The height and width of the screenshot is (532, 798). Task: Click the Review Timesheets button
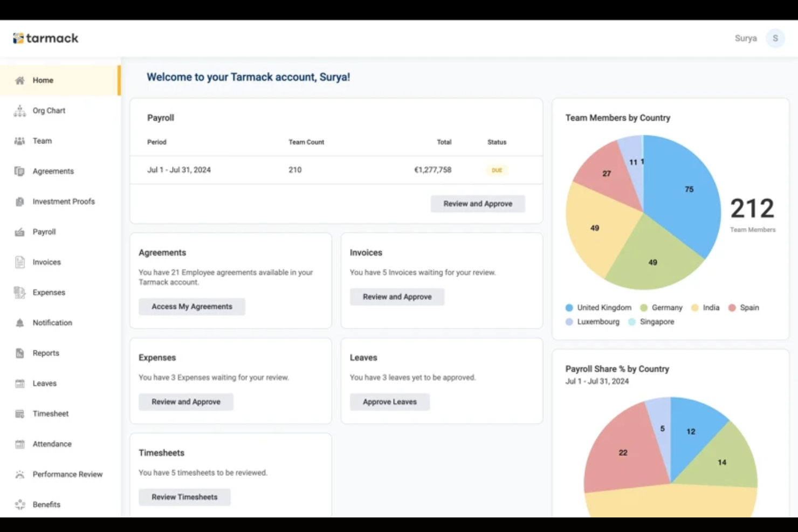184,497
